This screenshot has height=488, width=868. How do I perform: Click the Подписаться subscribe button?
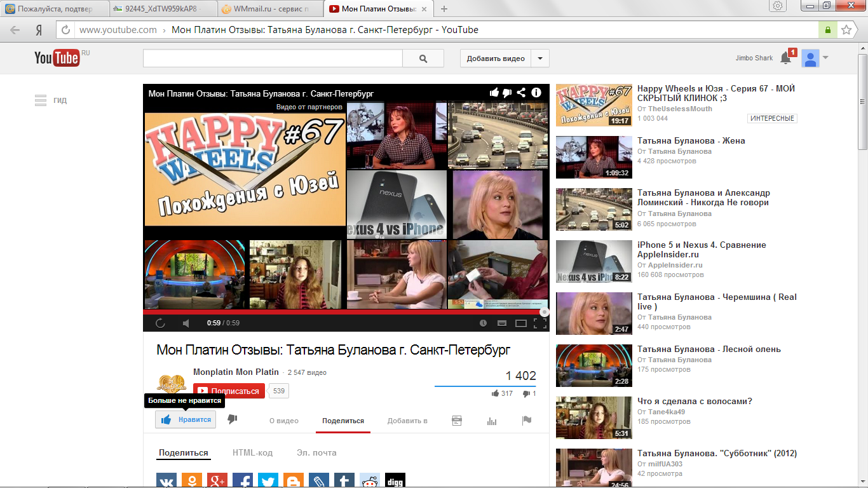tap(229, 391)
